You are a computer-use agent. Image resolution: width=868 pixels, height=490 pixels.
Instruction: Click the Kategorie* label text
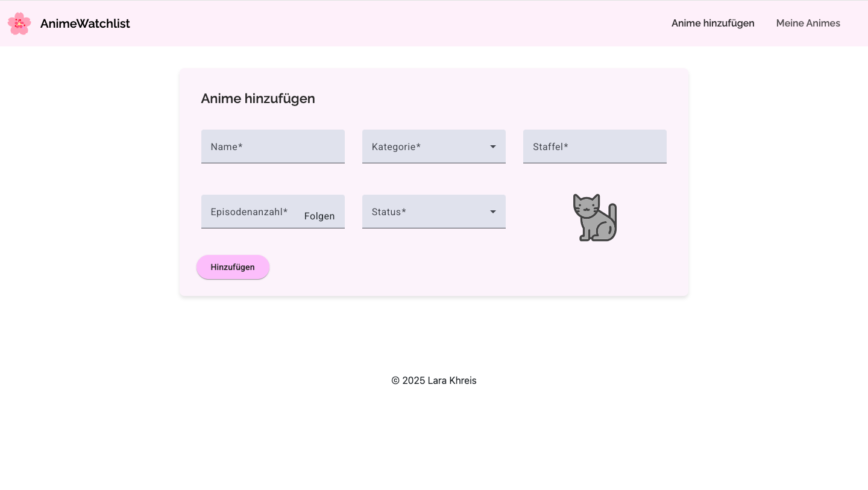point(396,146)
